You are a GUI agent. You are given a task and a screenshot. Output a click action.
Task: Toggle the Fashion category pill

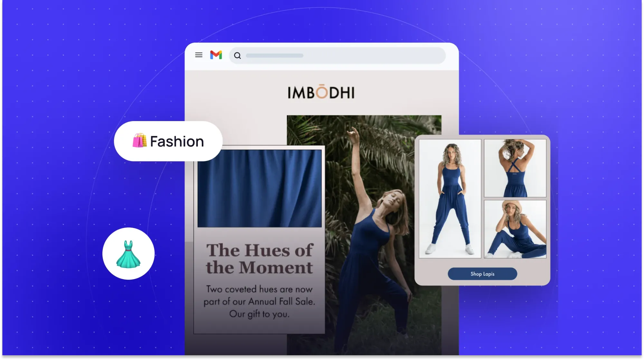168,141
